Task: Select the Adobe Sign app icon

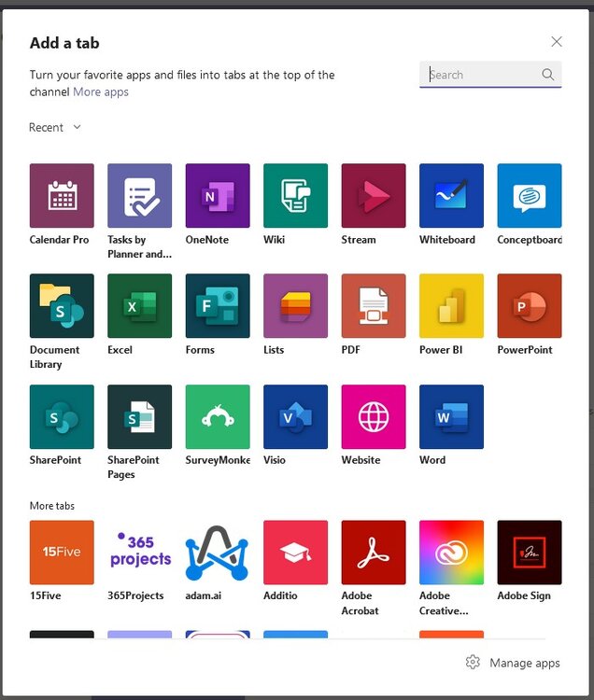Action: (530, 553)
